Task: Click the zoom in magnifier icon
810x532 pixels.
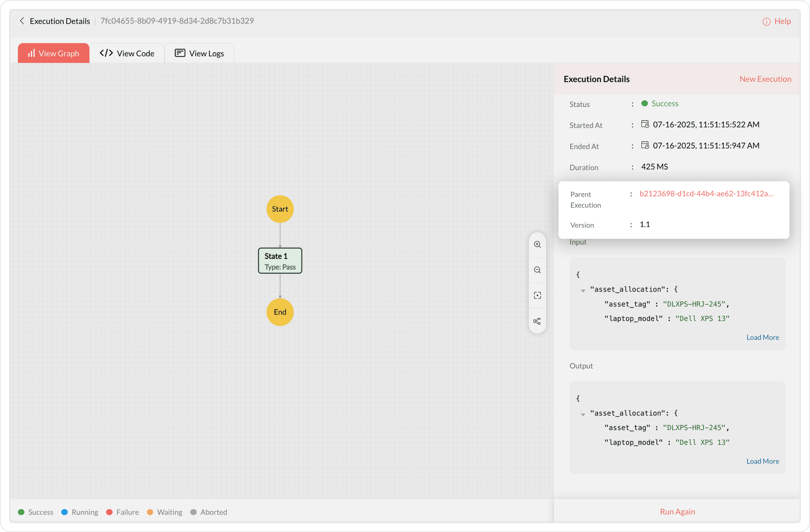Action: (537, 244)
